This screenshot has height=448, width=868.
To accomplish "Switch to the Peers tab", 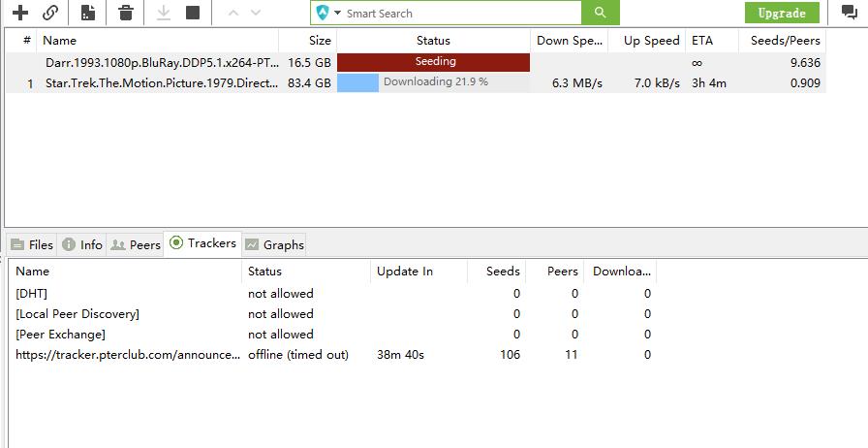I will pos(135,244).
